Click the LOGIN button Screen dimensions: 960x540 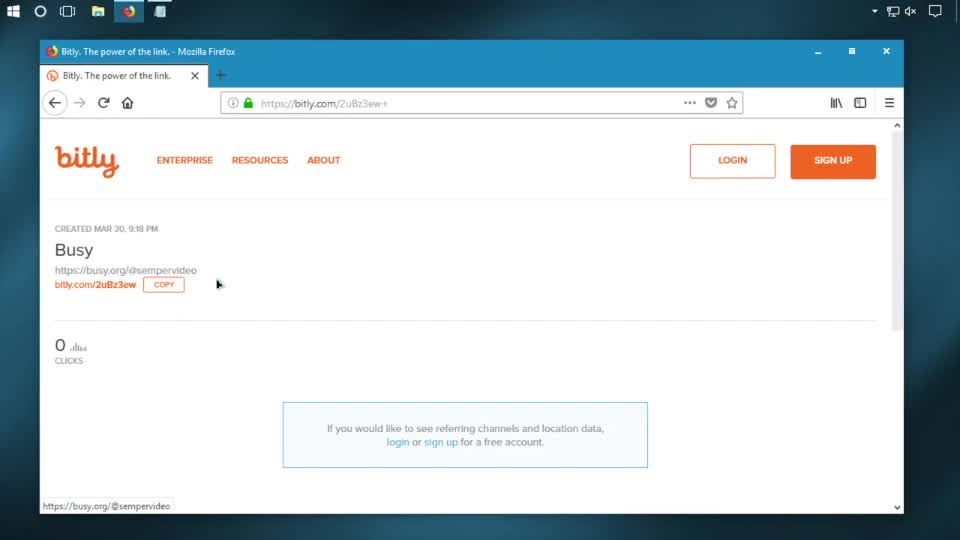(x=732, y=161)
